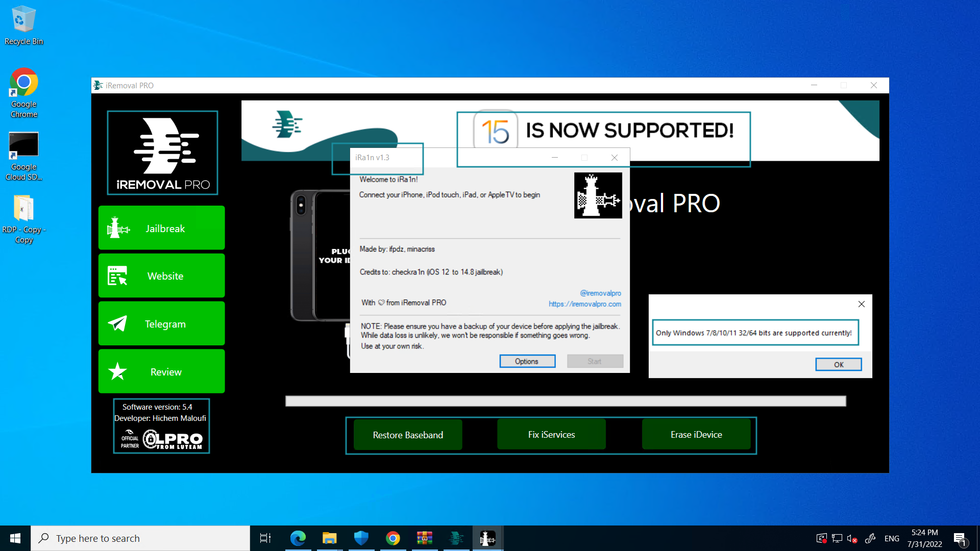
Task: Click the progress bar in iRemoval PRO
Action: coord(566,401)
